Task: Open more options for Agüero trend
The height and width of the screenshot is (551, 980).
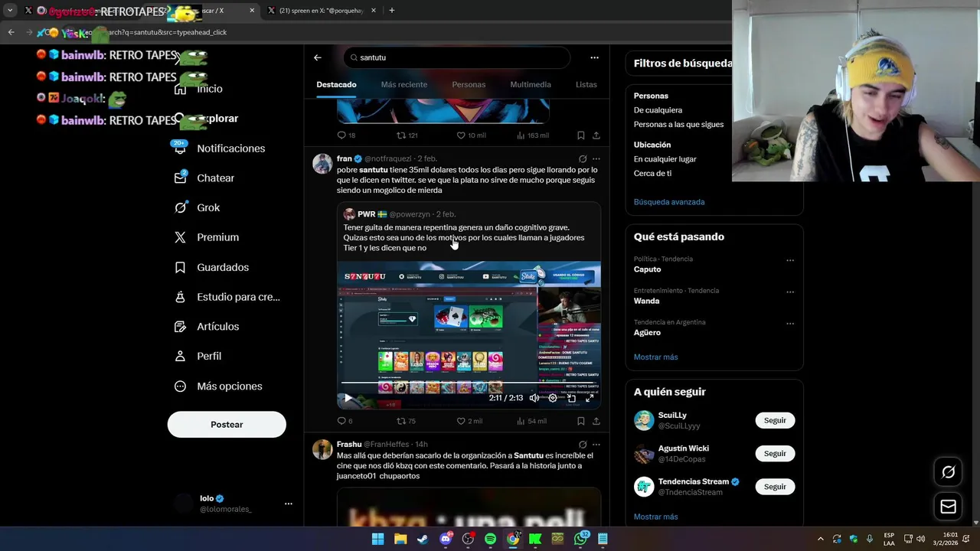Action: 790,324
